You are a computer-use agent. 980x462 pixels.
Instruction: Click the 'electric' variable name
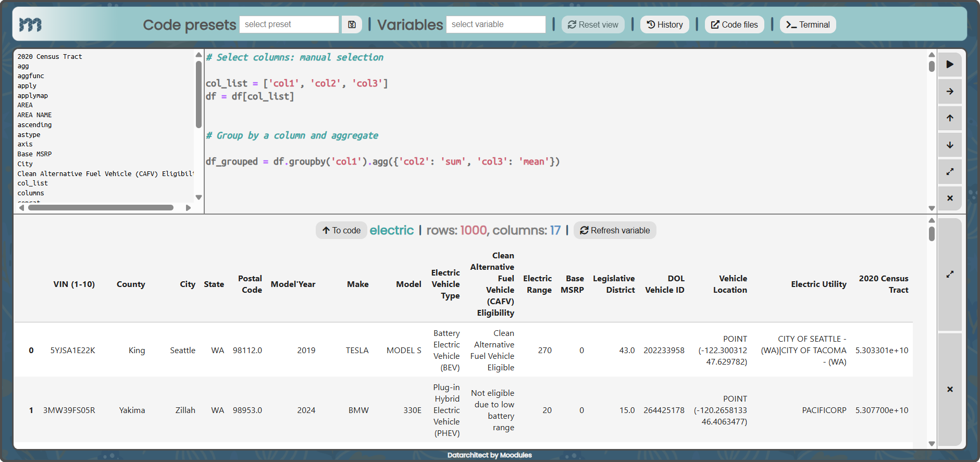(x=392, y=230)
